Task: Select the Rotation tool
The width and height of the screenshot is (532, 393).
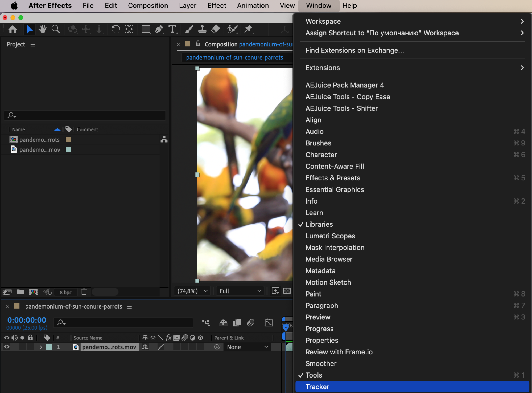Action: point(115,29)
